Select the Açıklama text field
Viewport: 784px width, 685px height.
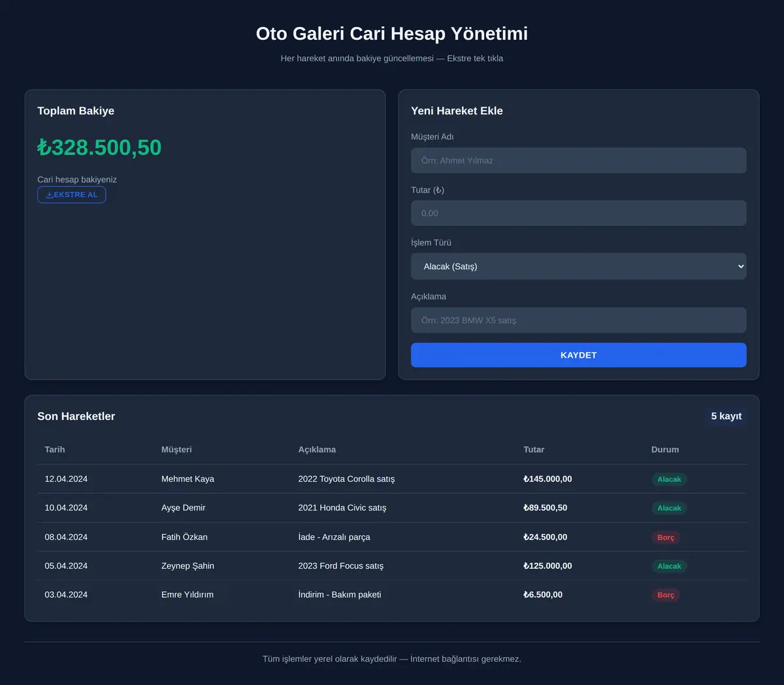(578, 321)
